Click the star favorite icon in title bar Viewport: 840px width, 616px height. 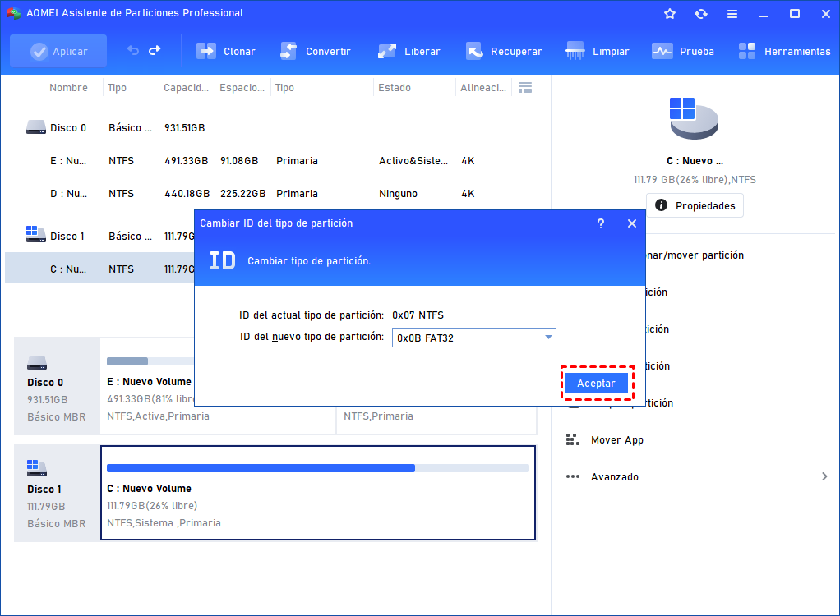coord(670,14)
